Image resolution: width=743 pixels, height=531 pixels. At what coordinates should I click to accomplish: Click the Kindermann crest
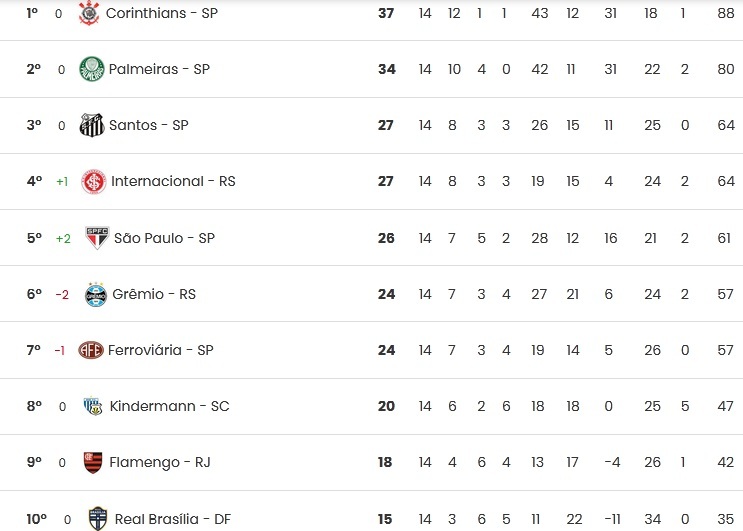click(x=93, y=406)
